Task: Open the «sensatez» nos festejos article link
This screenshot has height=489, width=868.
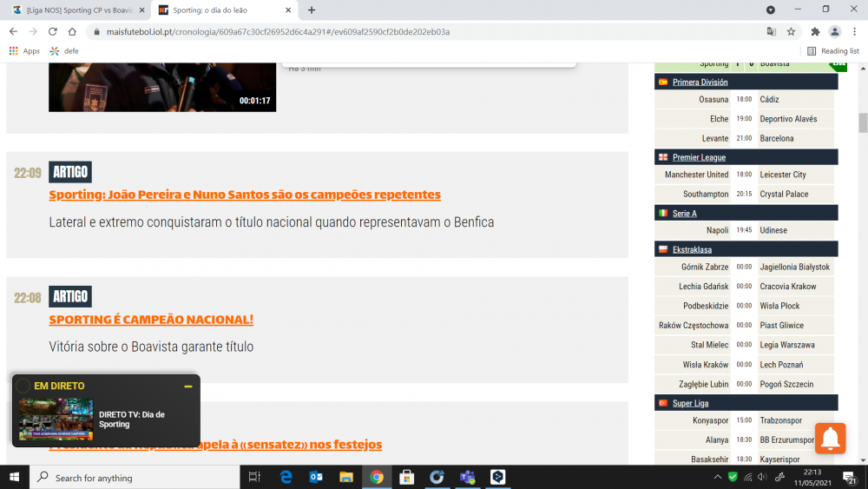Action: (291, 444)
